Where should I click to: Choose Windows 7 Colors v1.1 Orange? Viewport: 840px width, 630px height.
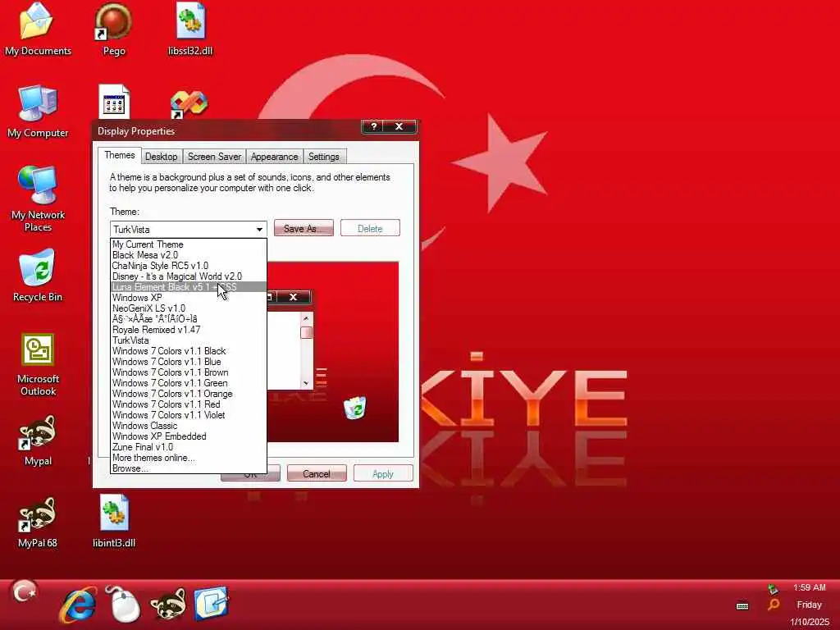click(x=188, y=394)
